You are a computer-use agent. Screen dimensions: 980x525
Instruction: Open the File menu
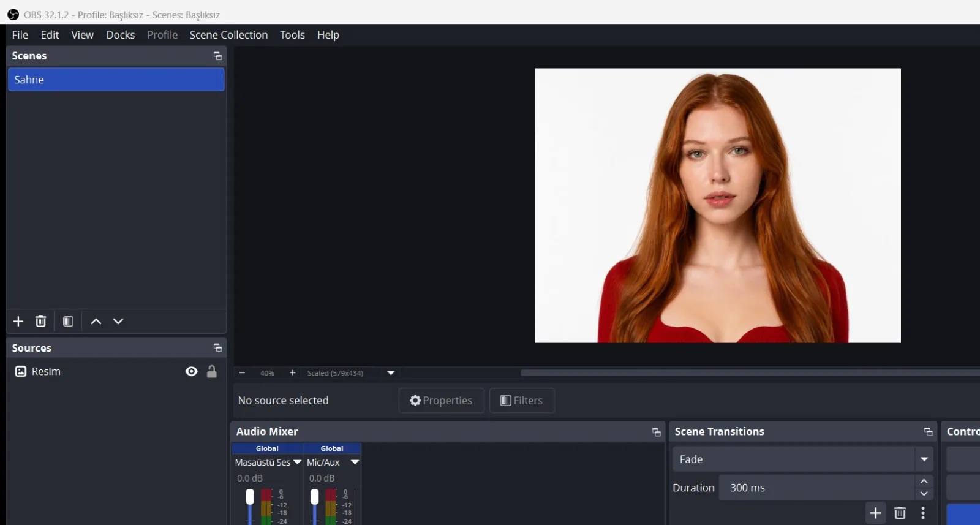[20, 35]
